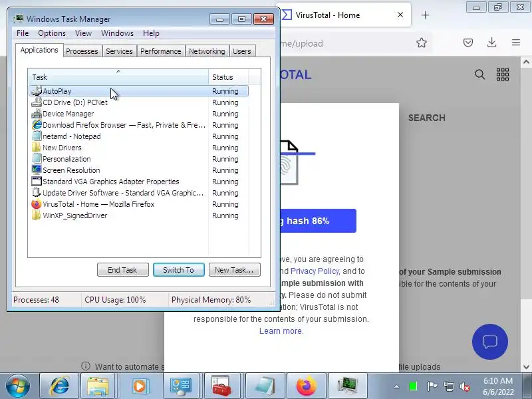Close the VirusTotal - Home tab
This screenshot has width=532, height=399.
[x=400, y=15]
